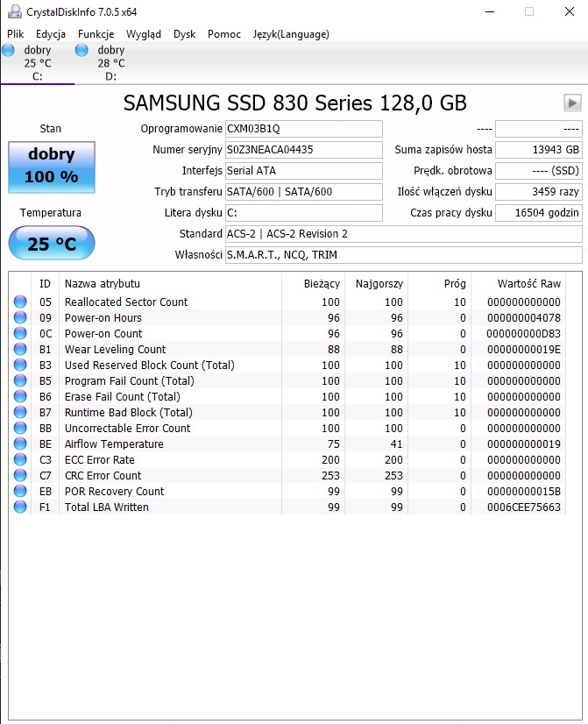Viewport: 588px width, 724px height.
Task: Click the CrystalDiskInfo app icon in title bar
Action: coord(14,11)
